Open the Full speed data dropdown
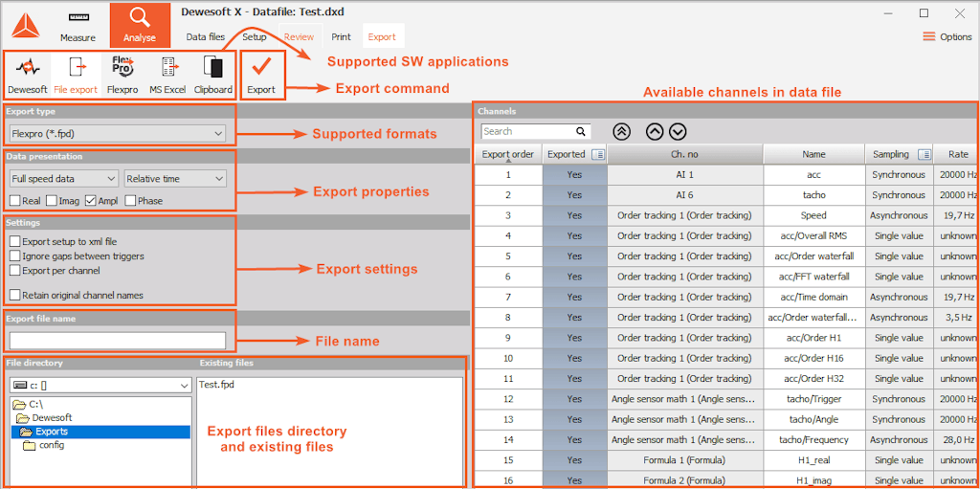This screenshot has height=489, width=980. coord(64,179)
